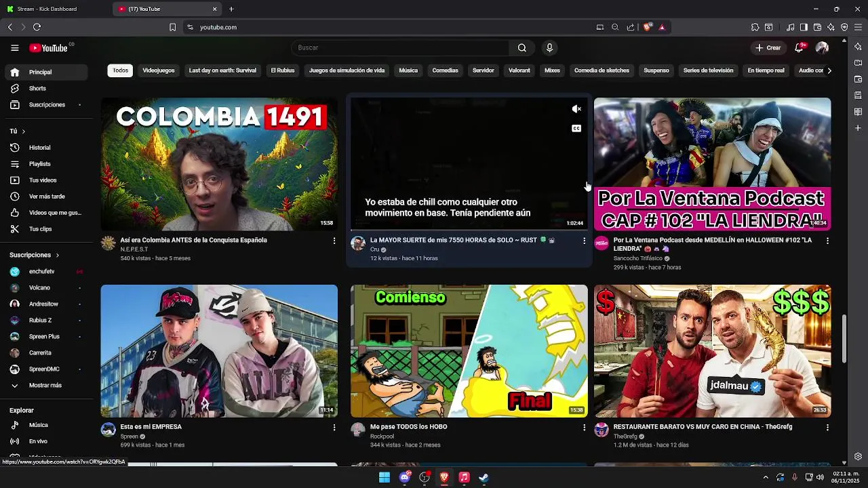Click the Brave Shields lion icon
Viewport: 868px width, 488px height.
click(x=648, y=27)
